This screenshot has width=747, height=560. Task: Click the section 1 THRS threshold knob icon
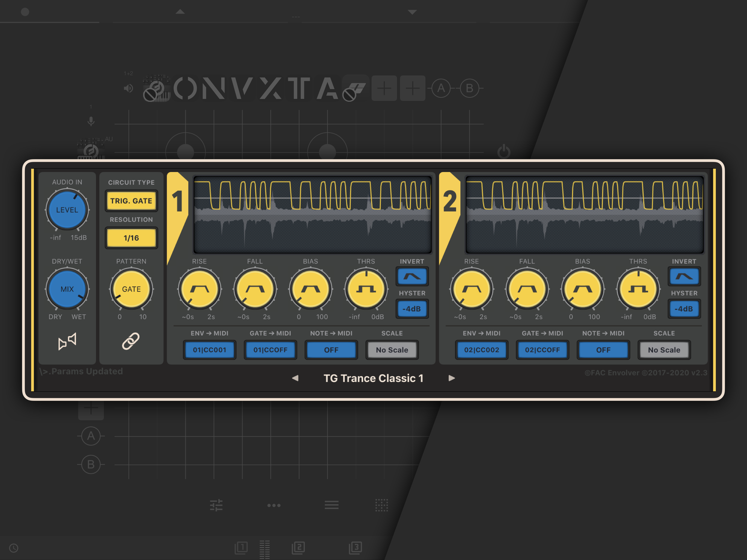click(366, 289)
